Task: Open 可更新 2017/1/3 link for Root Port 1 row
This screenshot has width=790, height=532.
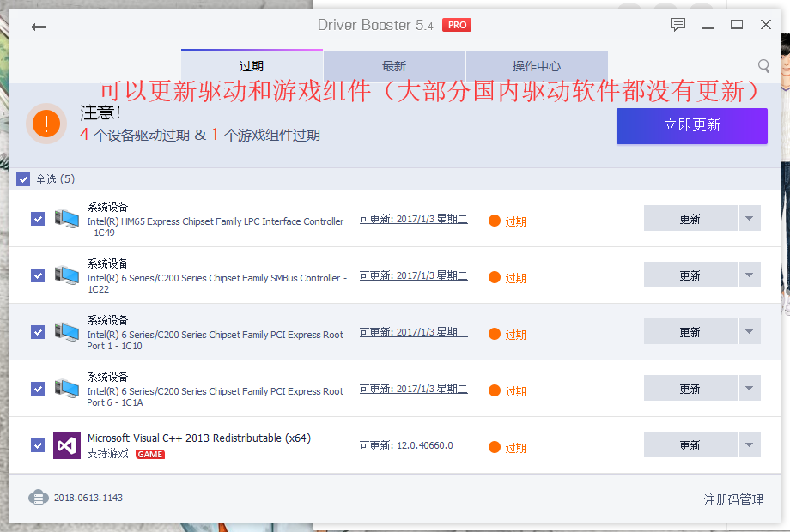Action: [414, 332]
